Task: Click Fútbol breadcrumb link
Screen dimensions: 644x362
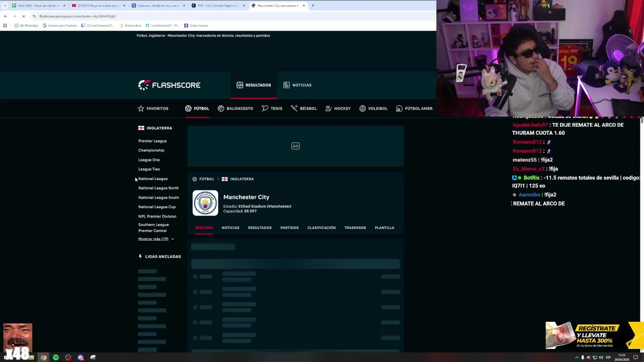Action: click(x=206, y=179)
